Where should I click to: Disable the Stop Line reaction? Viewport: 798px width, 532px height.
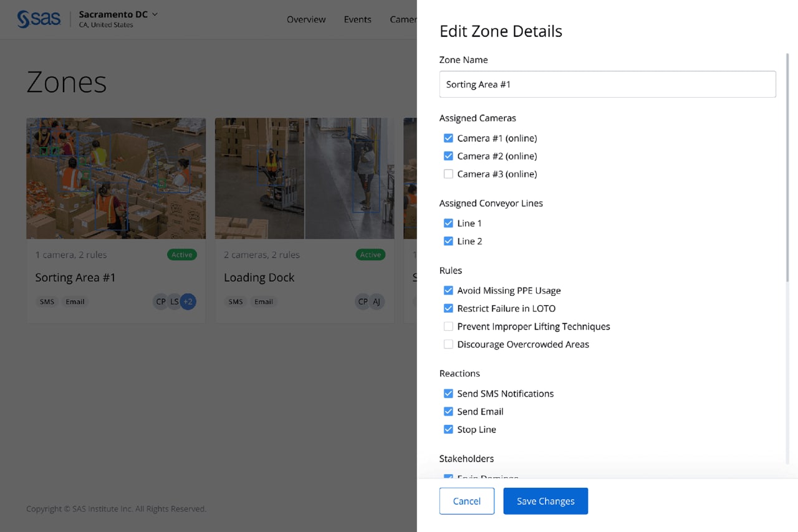click(x=448, y=429)
